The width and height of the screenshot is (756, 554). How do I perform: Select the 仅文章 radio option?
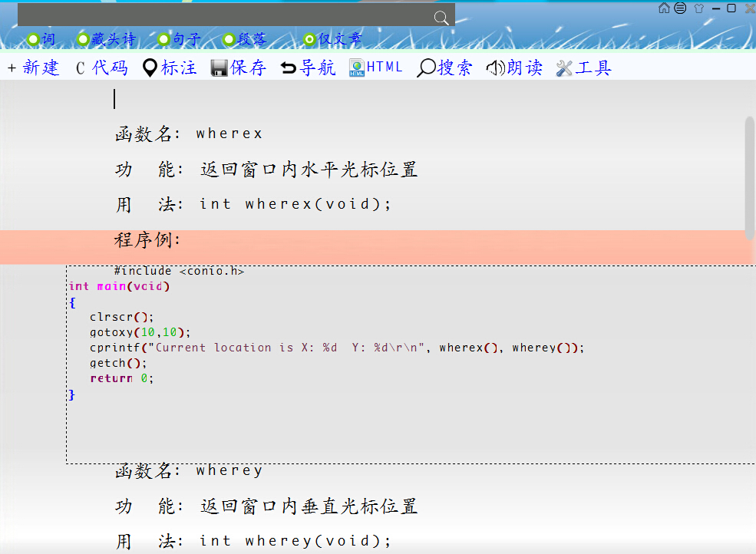tap(309, 39)
